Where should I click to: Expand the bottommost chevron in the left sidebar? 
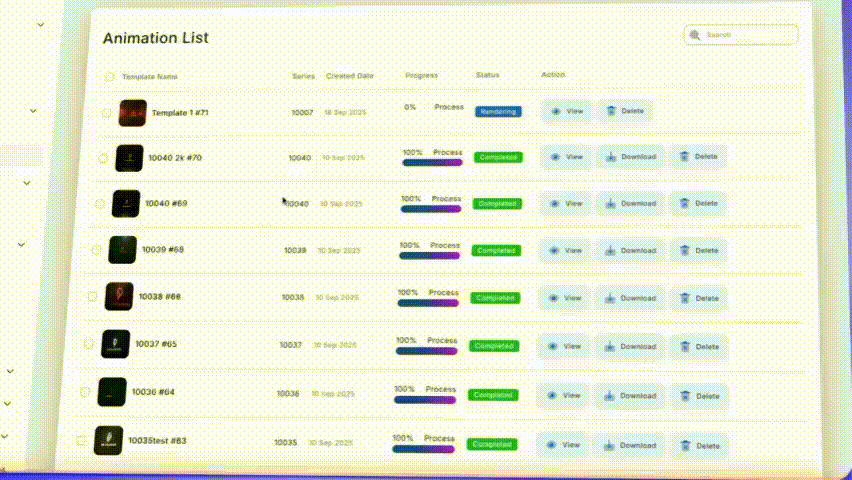coord(4,436)
